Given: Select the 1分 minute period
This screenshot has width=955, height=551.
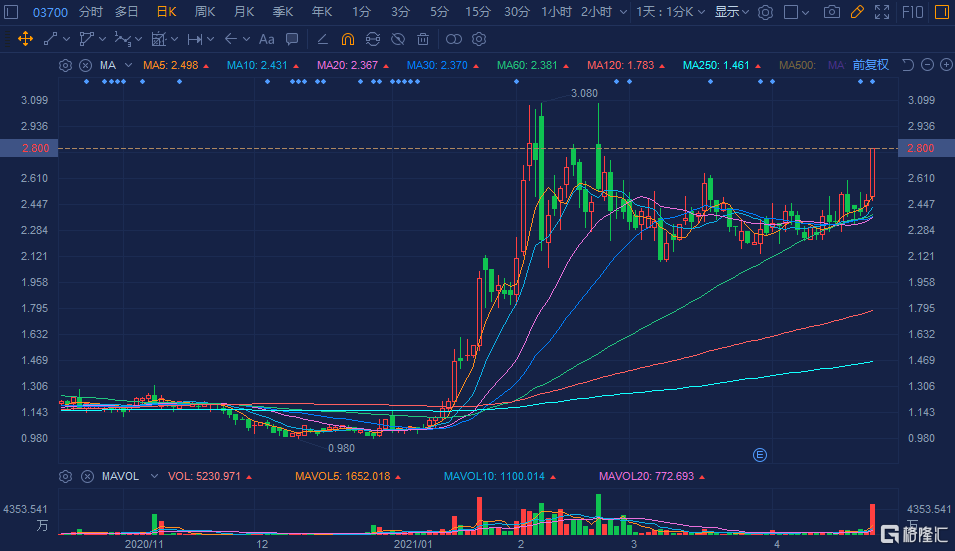Looking at the screenshot, I should [361, 12].
